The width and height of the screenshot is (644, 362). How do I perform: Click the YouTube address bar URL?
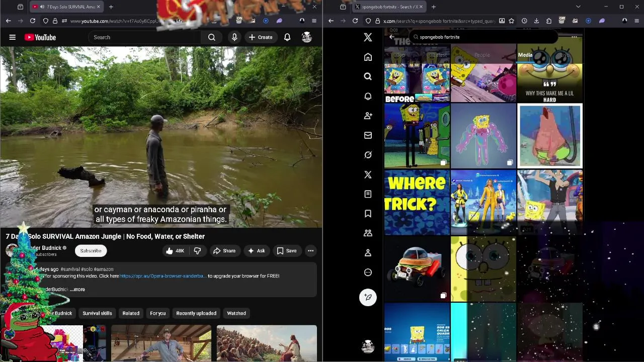point(114,21)
